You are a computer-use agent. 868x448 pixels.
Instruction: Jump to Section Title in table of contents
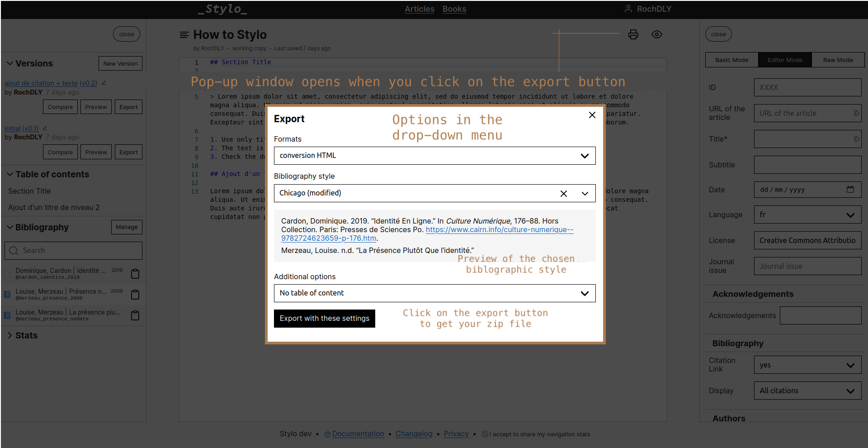(29, 191)
